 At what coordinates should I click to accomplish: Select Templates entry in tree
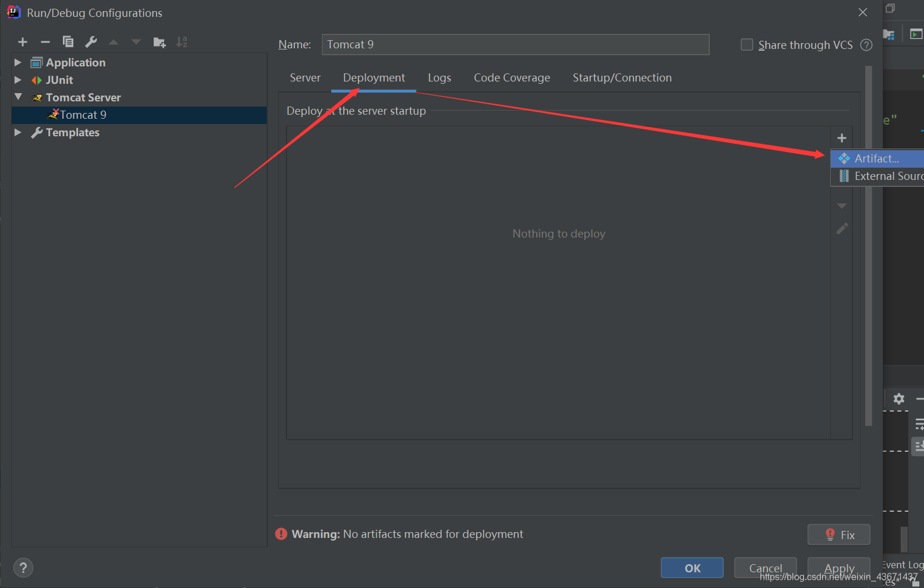(73, 132)
